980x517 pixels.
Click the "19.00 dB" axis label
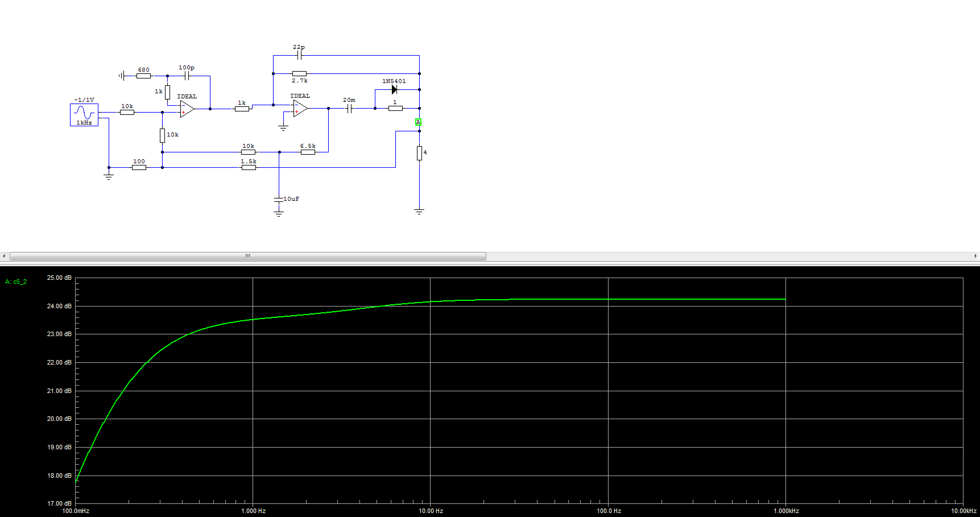coord(59,447)
